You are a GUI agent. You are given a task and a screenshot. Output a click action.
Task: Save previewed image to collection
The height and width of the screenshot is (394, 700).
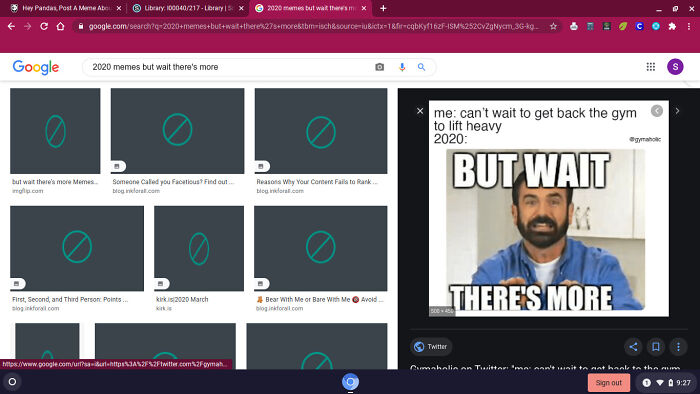coord(656,347)
